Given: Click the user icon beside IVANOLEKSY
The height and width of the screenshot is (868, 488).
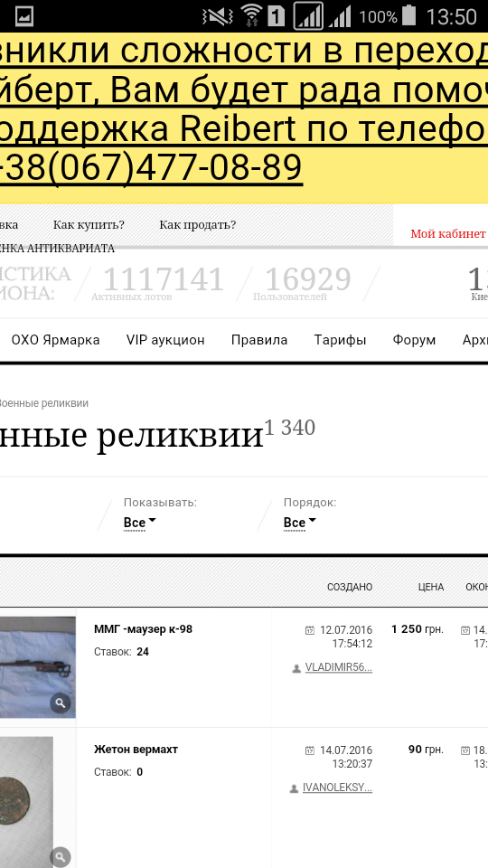Looking at the screenshot, I should tap(294, 788).
